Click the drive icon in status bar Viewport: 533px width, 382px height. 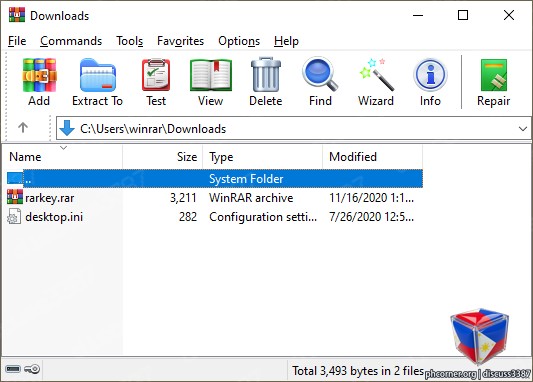[13, 369]
